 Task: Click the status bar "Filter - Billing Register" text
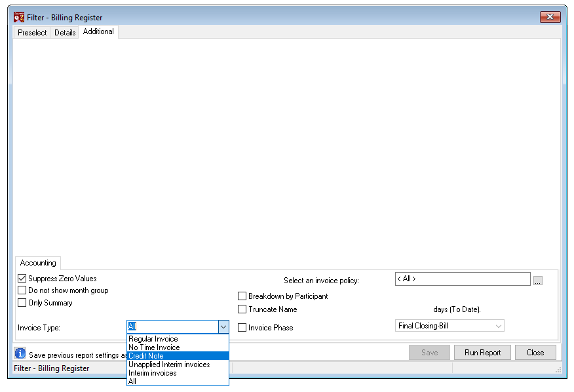click(51, 368)
